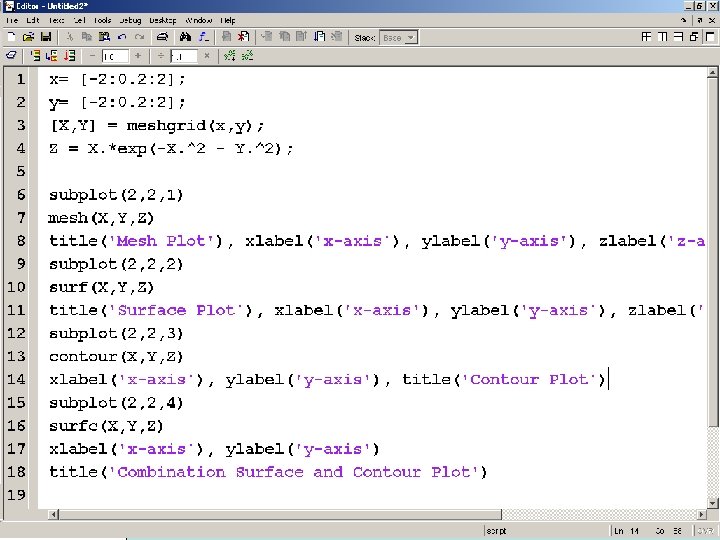720x540 pixels.
Task: Open the Desktop menu
Action: click(163, 20)
